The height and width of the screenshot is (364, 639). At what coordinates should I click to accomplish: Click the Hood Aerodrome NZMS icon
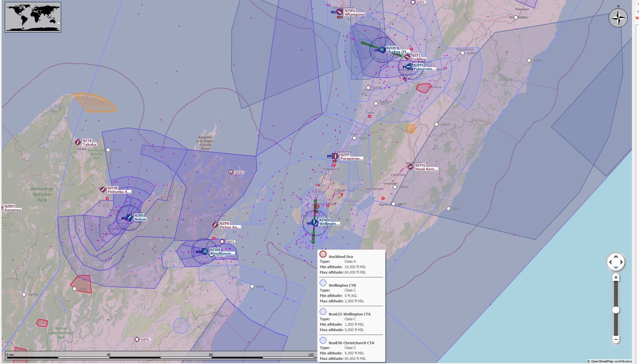click(x=410, y=167)
